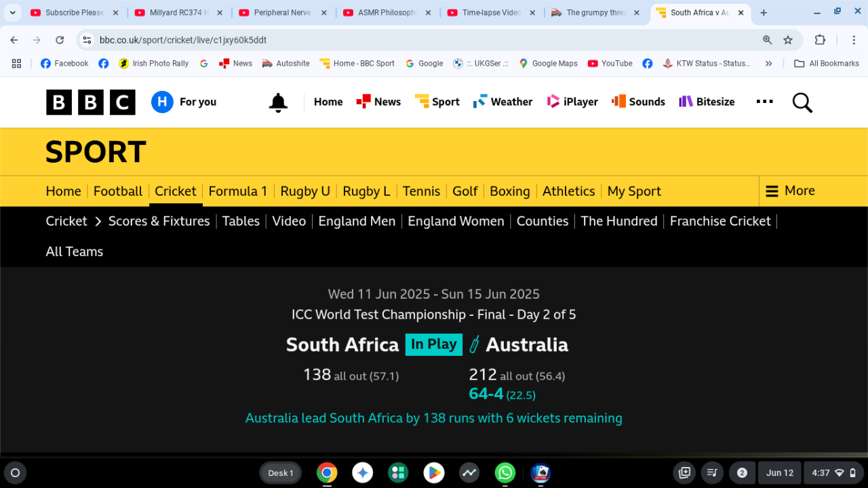Reload the page with the refresh icon

(60, 40)
